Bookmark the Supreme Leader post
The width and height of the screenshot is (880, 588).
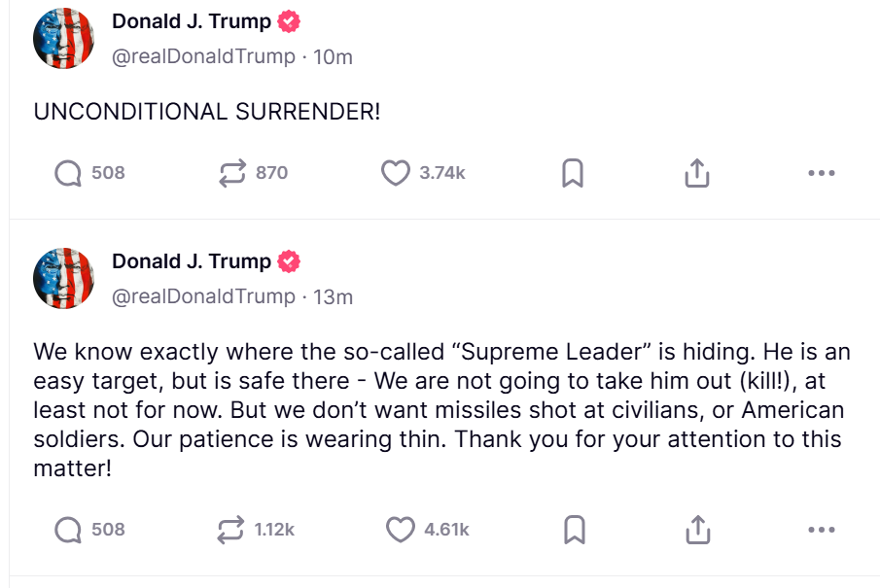(574, 530)
